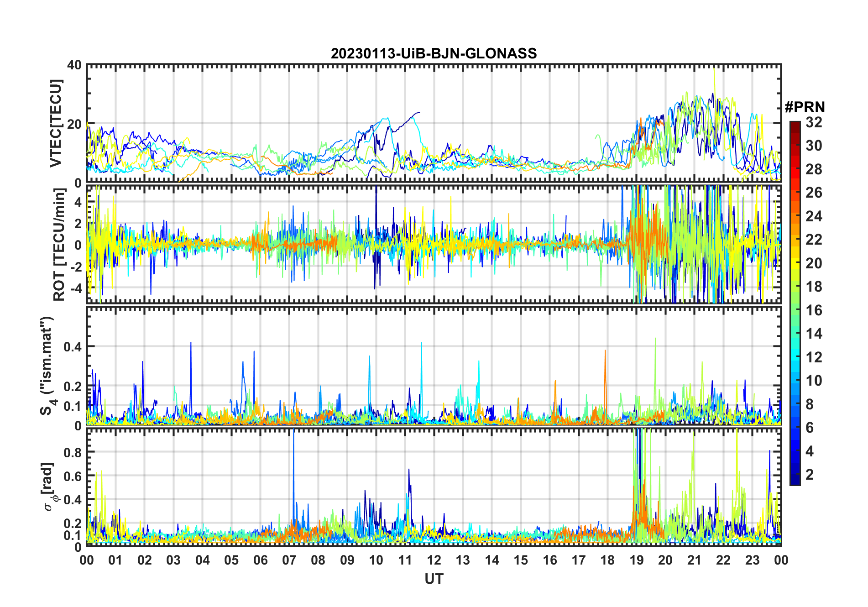Click the S4 ("ism.mat") axis label

pos(48,366)
